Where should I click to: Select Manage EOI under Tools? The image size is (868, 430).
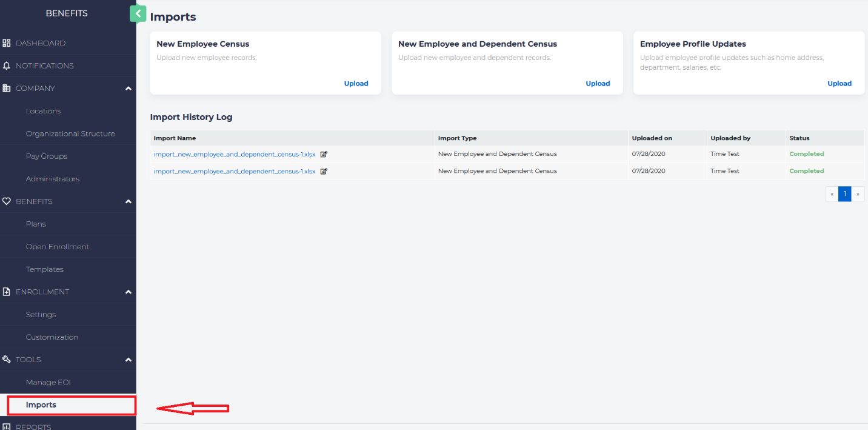click(48, 382)
